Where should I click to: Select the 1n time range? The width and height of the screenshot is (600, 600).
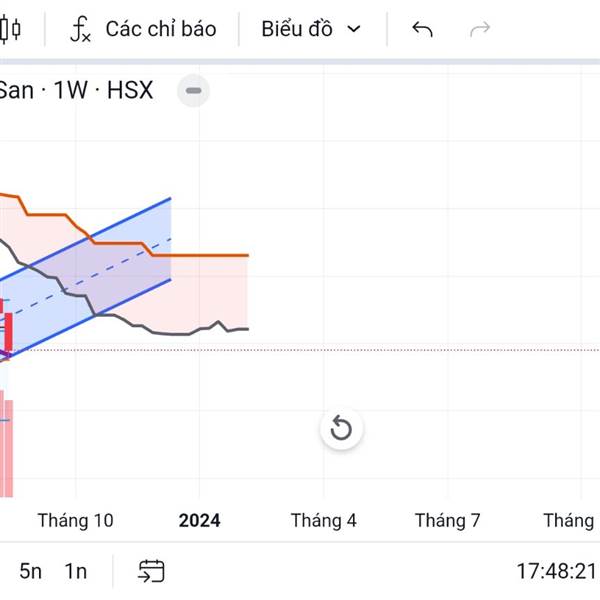pyautogui.click(x=75, y=571)
